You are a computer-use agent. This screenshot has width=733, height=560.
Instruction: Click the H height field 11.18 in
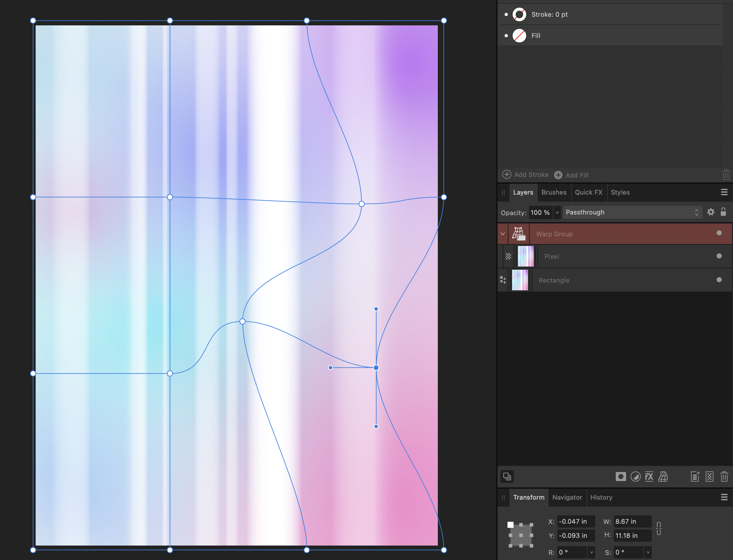[x=632, y=536]
